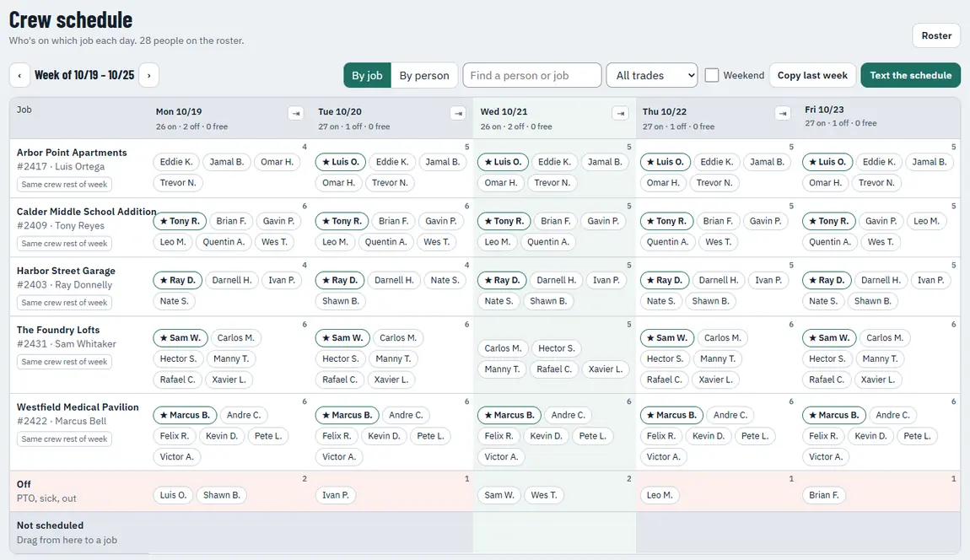The width and height of the screenshot is (970, 560).
Task: Select Tony R. lead chip on Monday Calder
Action: click(180, 222)
